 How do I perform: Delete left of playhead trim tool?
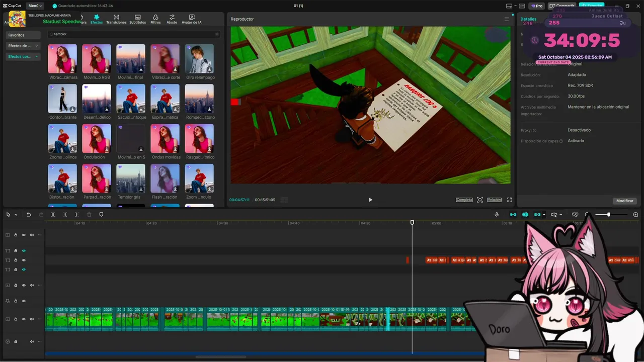[x=65, y=215]
